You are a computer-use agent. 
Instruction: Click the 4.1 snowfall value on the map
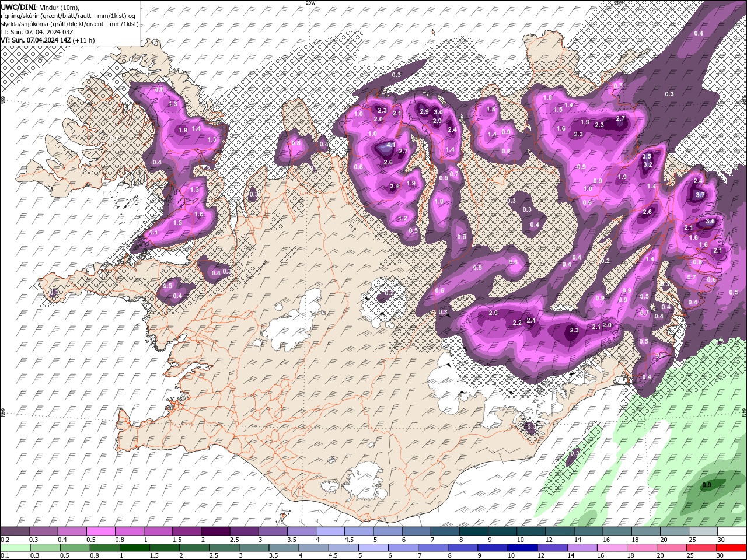click(x=392, y=145)
